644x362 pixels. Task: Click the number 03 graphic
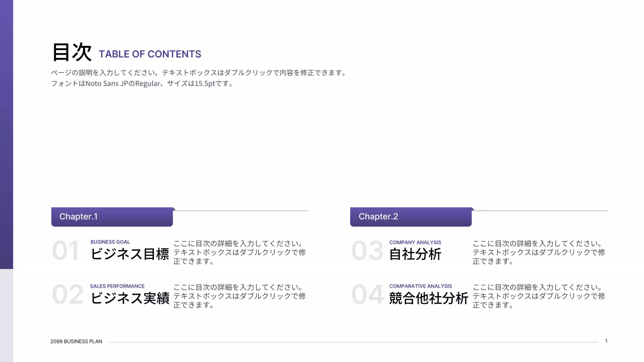(x=366, y=251)
